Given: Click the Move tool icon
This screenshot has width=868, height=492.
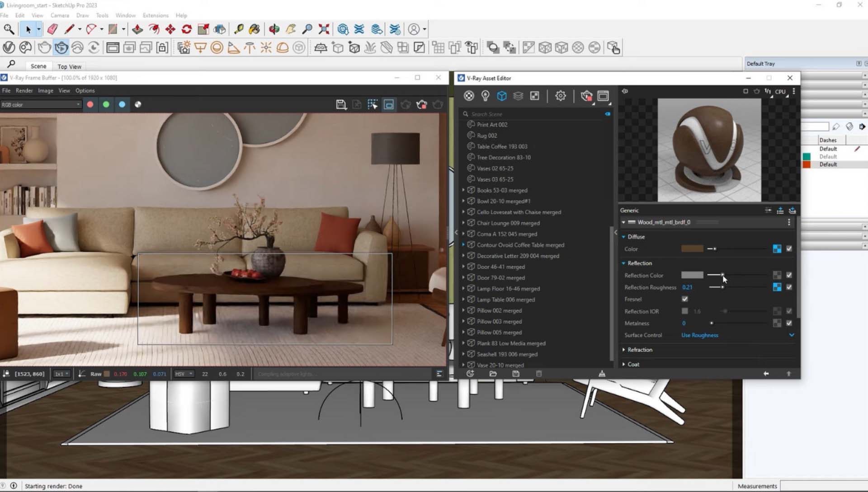Looking at the screenshot, I should (170, 29).
